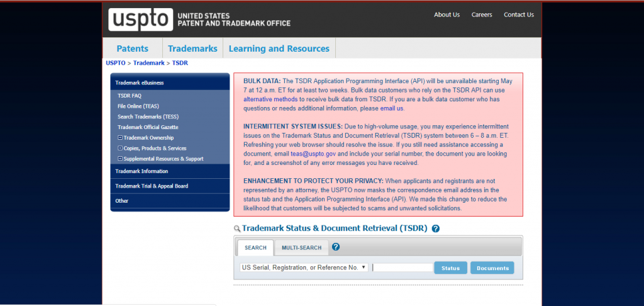Viewport: 644px width, 306px height.
Task: Click email us link in notice
Action: tap(391, 108)
